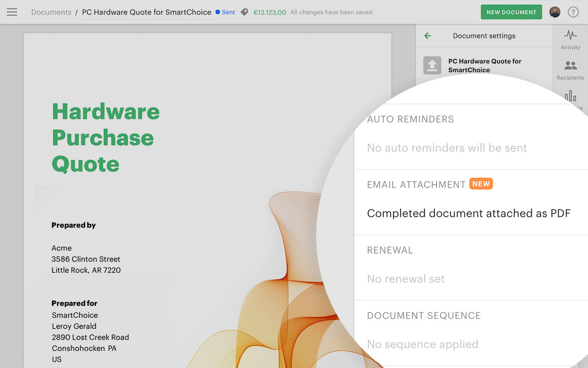Open the Renewal setting
The height and width of the screenshot is (368, 588).
click(x=470, y=267)
